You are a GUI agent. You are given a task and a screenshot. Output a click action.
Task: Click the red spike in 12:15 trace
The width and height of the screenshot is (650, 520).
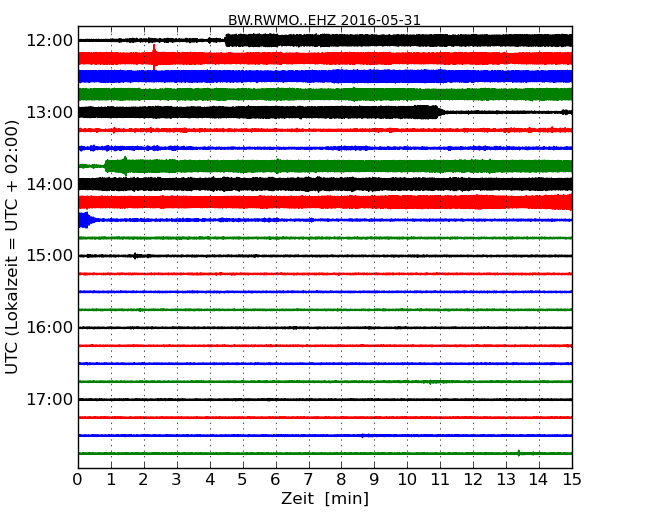(x=154, y=57)
